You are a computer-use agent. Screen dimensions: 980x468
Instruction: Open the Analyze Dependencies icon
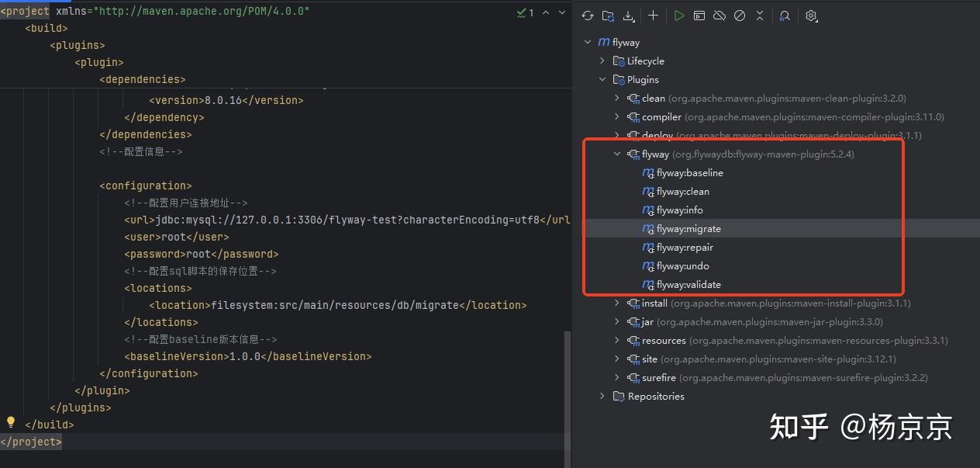pos(785,16)
